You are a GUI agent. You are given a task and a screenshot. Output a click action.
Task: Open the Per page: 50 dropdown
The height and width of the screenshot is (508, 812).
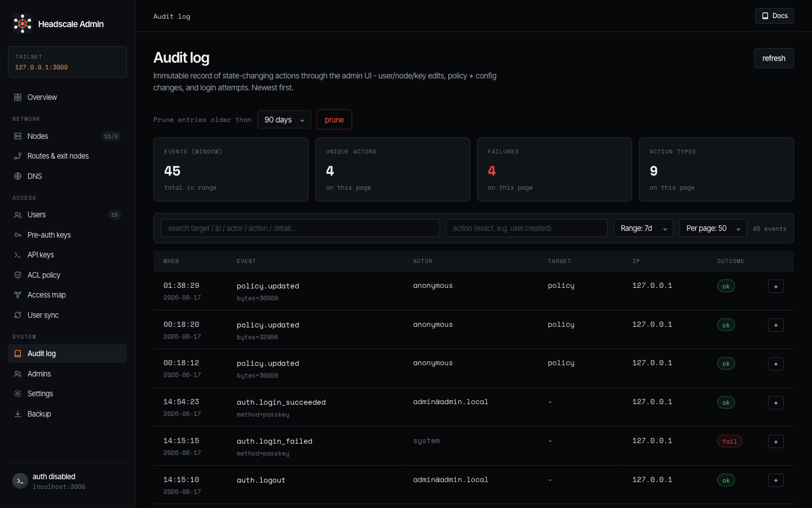point(713,228)
